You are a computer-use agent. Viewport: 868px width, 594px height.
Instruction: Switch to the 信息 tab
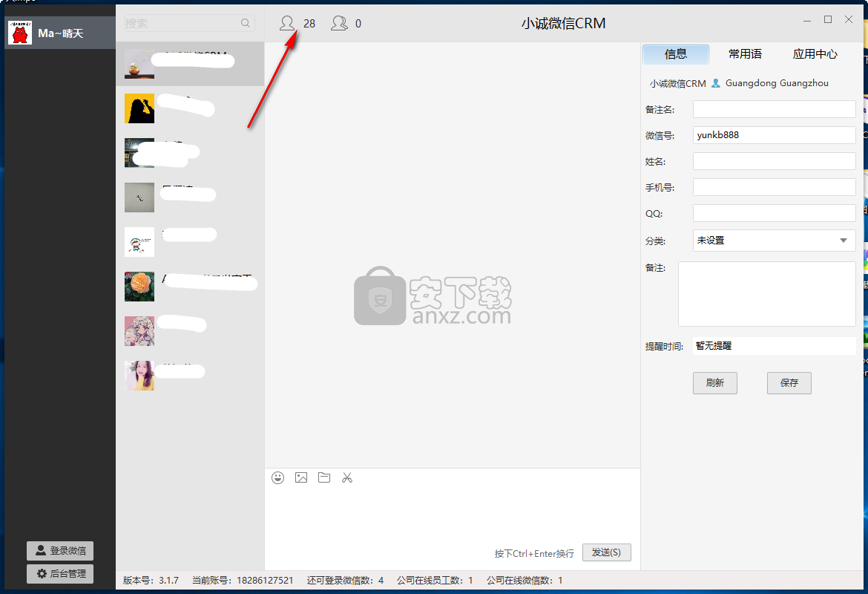click(x=675, y=54)
